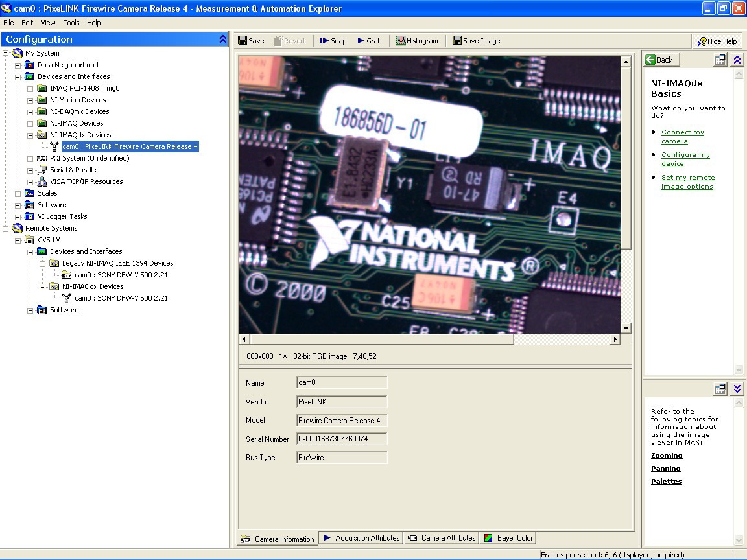Image resolution: width=747 pixels, height=560 pixels.
Task: Open the View menu
Action: (x=48, y=23)
